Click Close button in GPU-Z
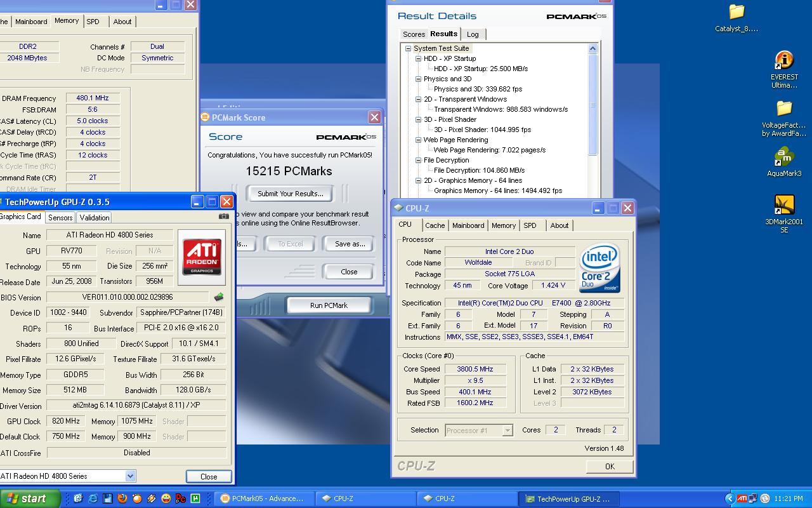Screen dimensions: 812x508 (x=209, y=476)
